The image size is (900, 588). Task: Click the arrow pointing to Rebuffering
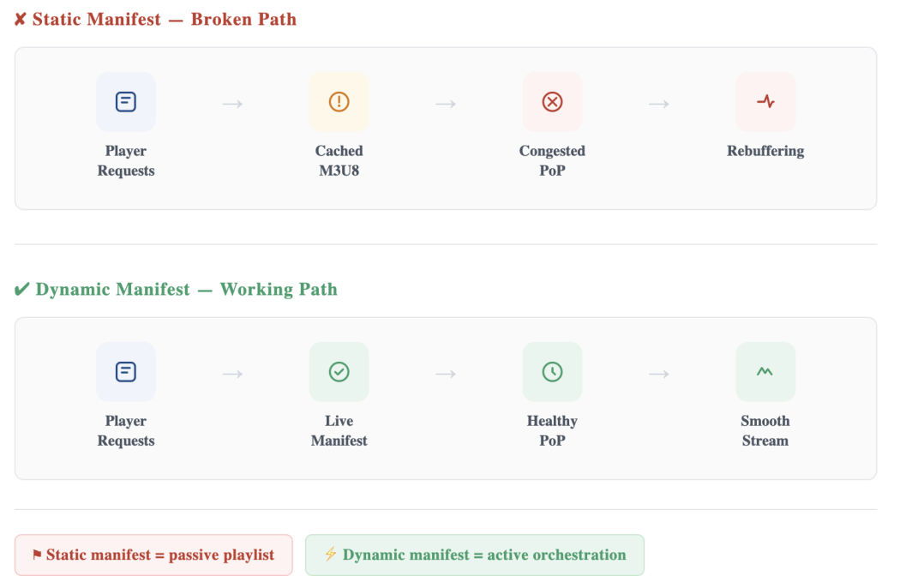click(x=659, y=104)
